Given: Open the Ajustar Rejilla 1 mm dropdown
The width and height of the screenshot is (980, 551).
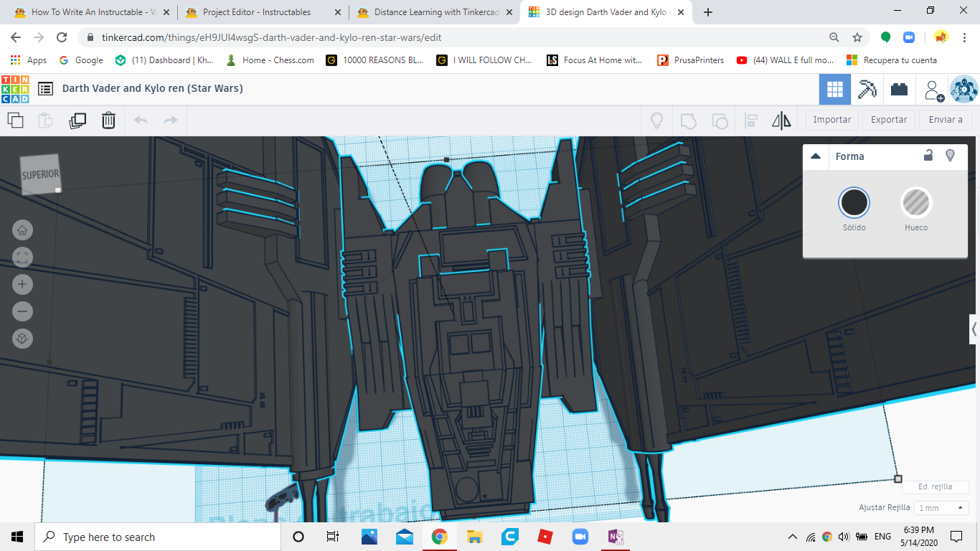Looking at the screenshot, I should point(942,508).
